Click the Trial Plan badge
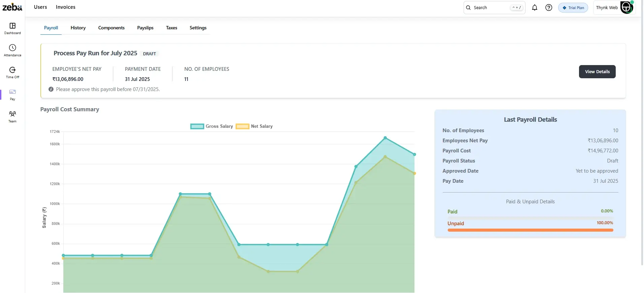644x293 pixels. (x=573, y=8)
